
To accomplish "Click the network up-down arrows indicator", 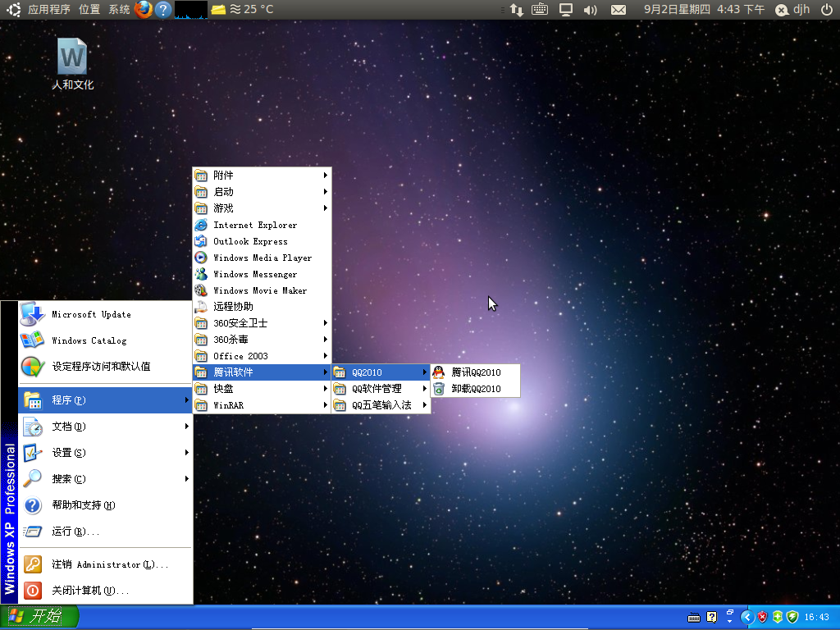I will click(x=517, y=10).
